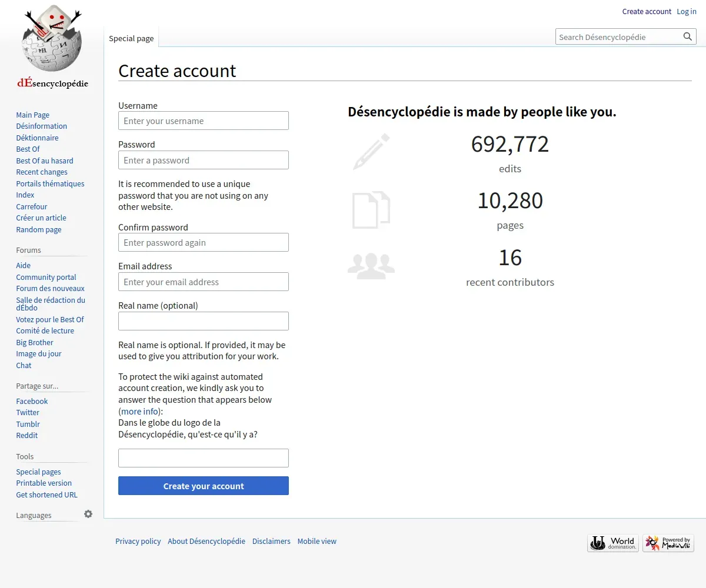Open Déktionnaire in the sidebar
This screenshot has height=588, width=706.
[37, 138]
